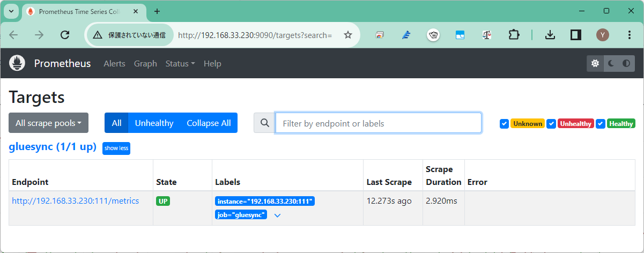This screenshot has height=253, width=644.
Task: Open the 192.168.33.230:111/metrics endpoint link
Action: pyautogui.click(x=76, y=201)
